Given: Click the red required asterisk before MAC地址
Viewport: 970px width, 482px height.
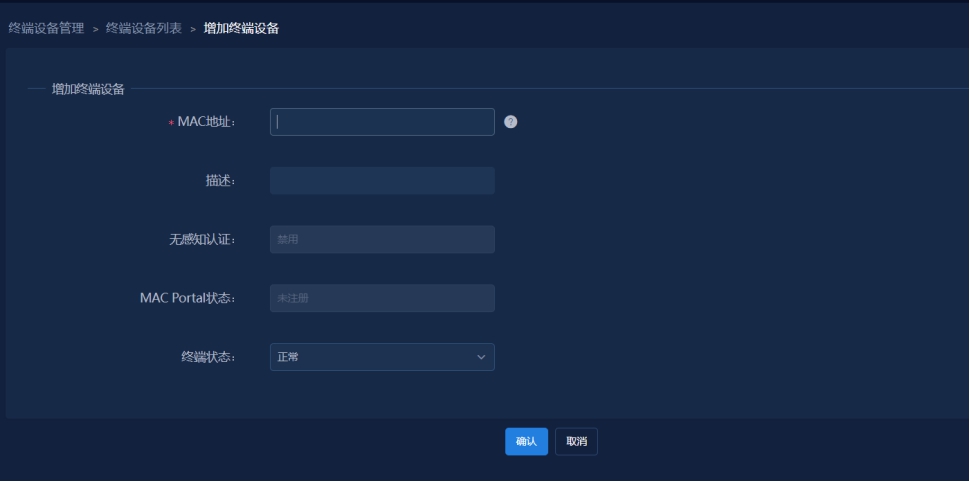Looking at the screenshot, I should [x=171, y=123].
